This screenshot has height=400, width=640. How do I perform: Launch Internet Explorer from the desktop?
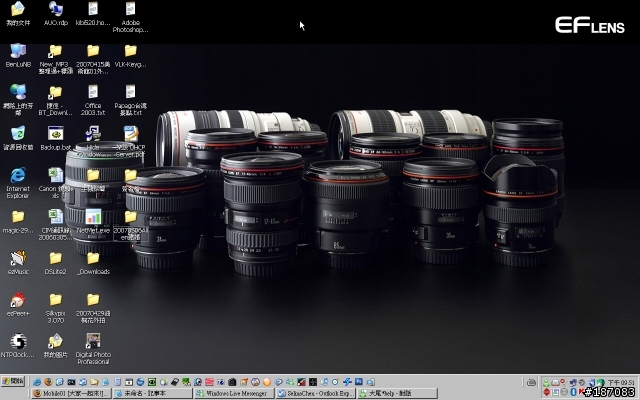[18, 183]
